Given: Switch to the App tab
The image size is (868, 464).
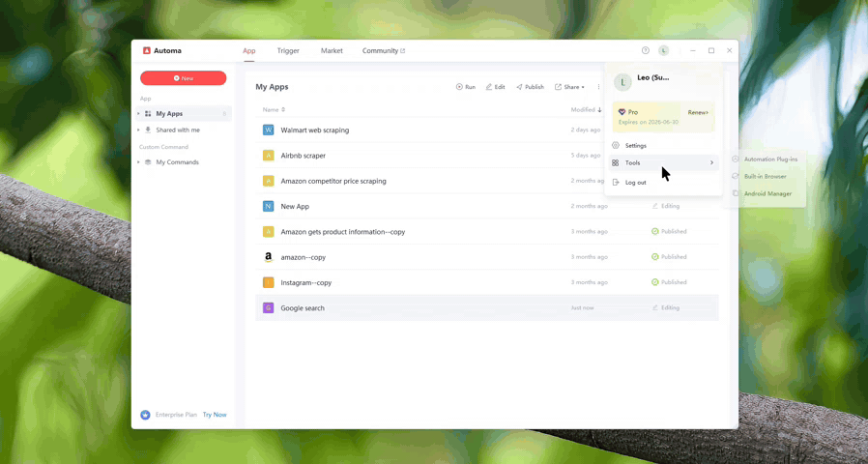Looking at the screenshot, I should click(x=249, y=50).
